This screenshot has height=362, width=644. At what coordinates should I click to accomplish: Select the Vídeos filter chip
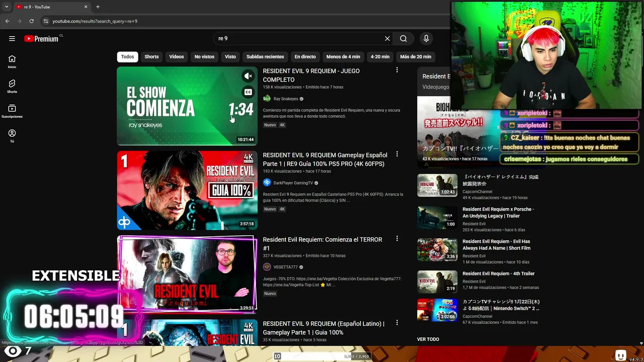[177, 57]
